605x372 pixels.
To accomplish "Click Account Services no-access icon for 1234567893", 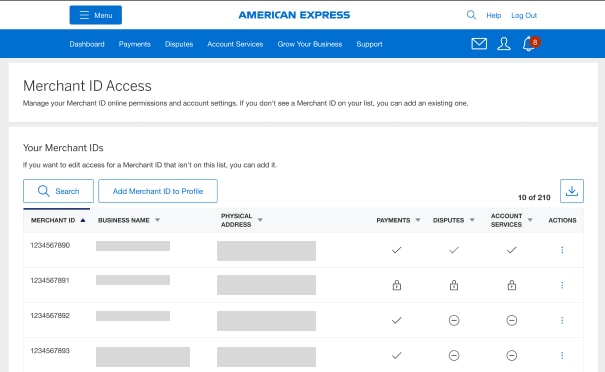I will (x=512, y=355).
